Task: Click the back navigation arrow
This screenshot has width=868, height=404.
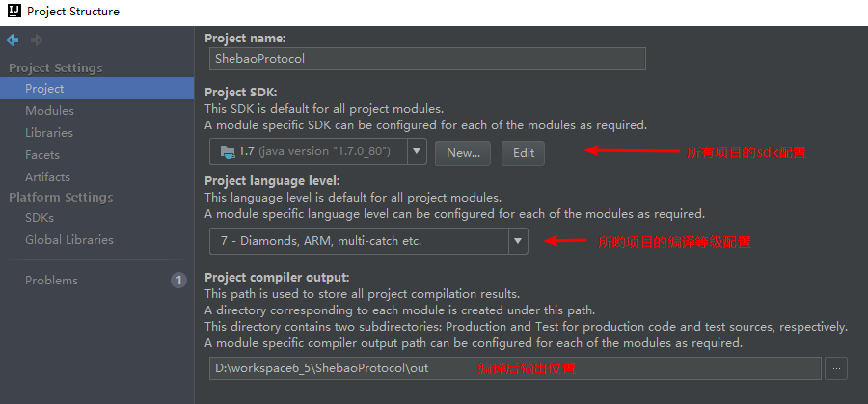Action: [x=13, y=40]
